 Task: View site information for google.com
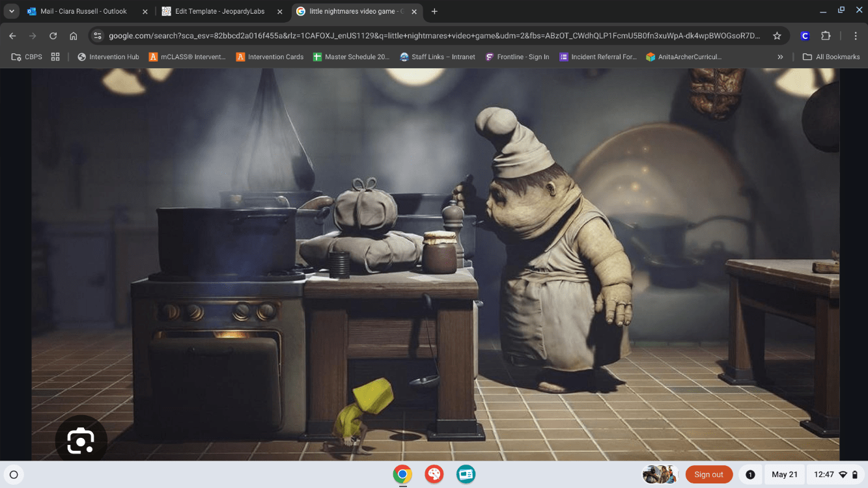point(97,36)
